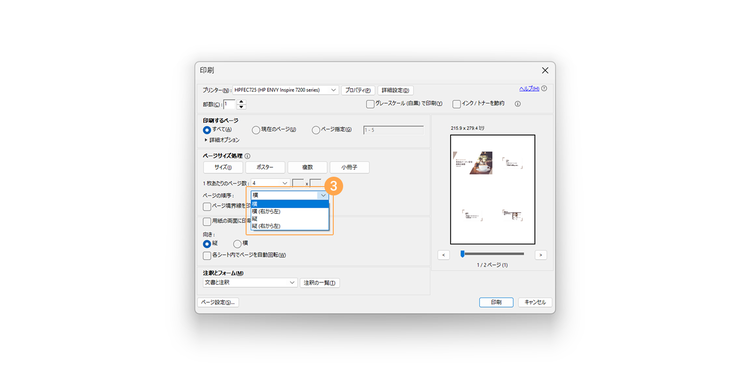
Task: Click the first custom pages-per-sheet box
Action: (x=298, y=183)
